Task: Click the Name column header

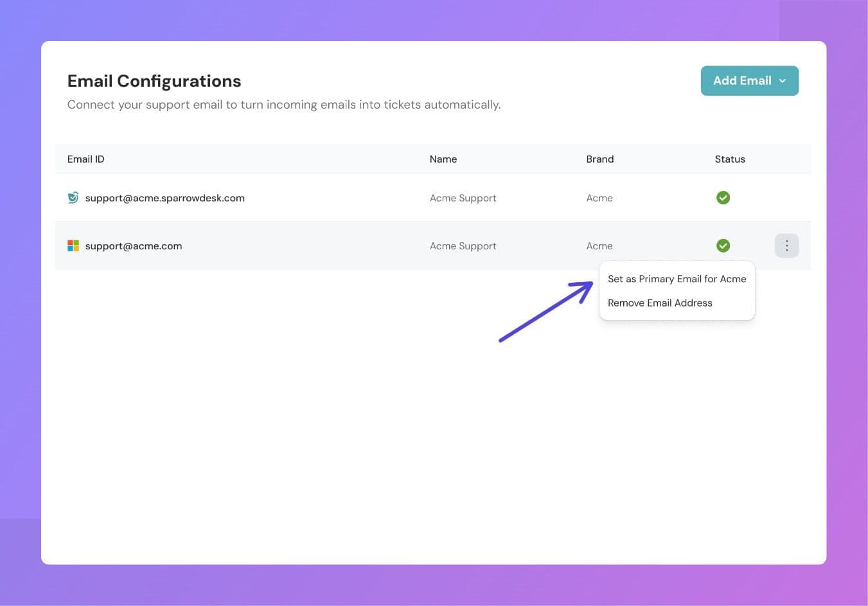Action: click(443, 159)
